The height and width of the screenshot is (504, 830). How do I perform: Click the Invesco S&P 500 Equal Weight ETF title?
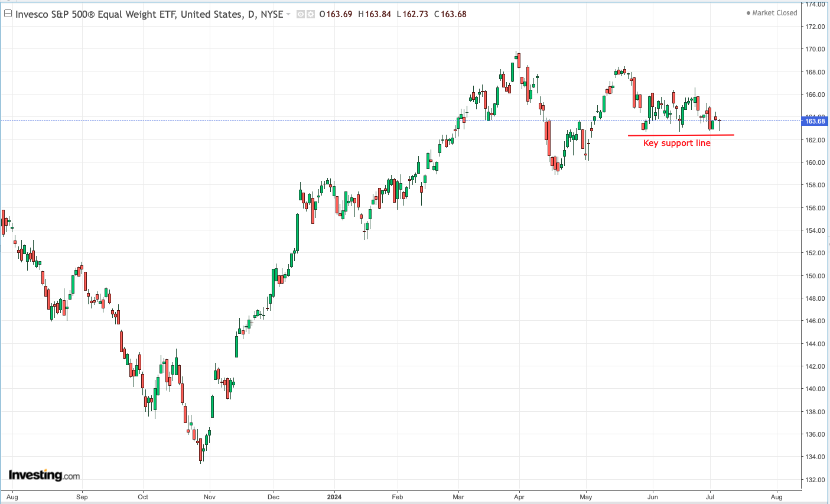[x=149, y=14]
